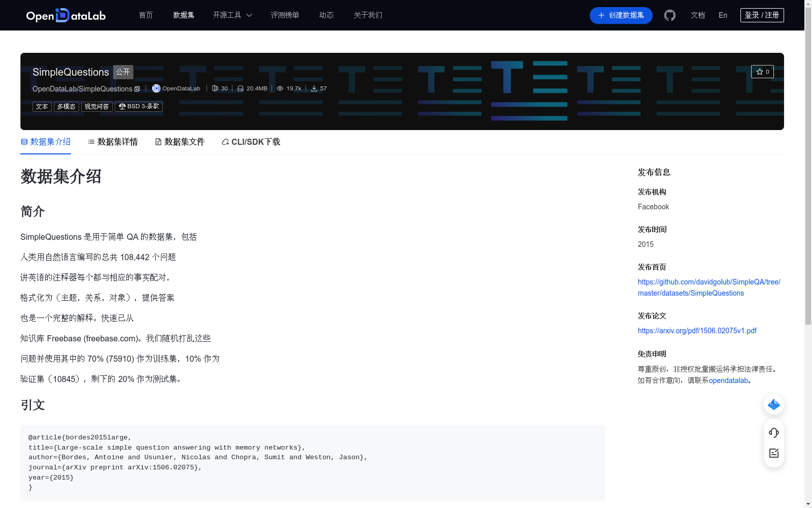
Task: Click the plus icon in 创建数据集
Action: click(x=601, y=15)
